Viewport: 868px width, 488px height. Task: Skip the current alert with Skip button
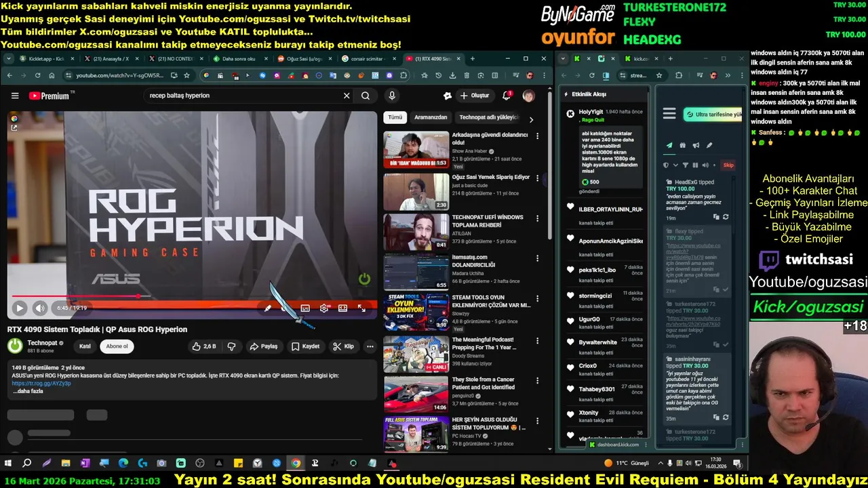[728, 165]
